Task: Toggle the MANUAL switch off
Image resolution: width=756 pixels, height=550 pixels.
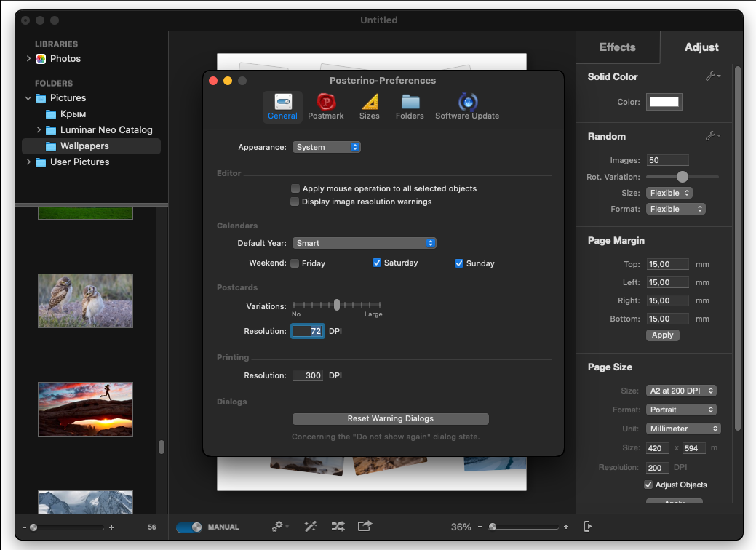Action: point(189,527)
